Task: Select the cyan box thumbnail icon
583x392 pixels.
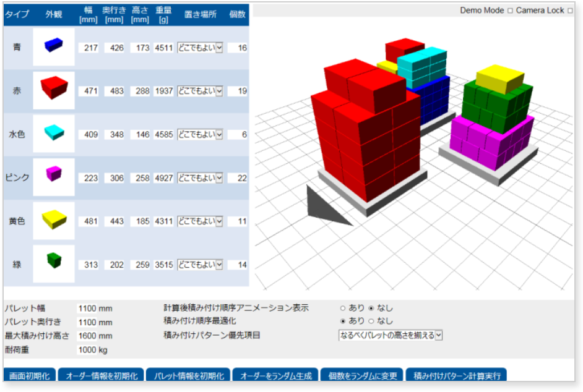Action: [54, 132]
